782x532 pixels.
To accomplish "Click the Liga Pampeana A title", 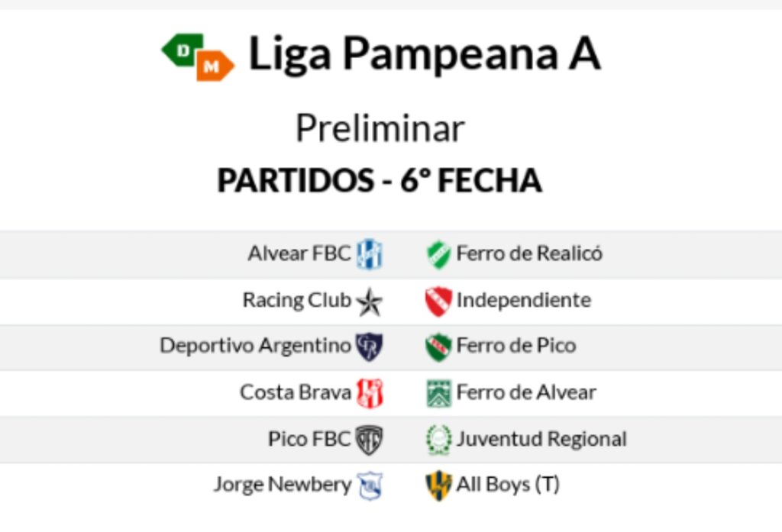I will [425, 55].
